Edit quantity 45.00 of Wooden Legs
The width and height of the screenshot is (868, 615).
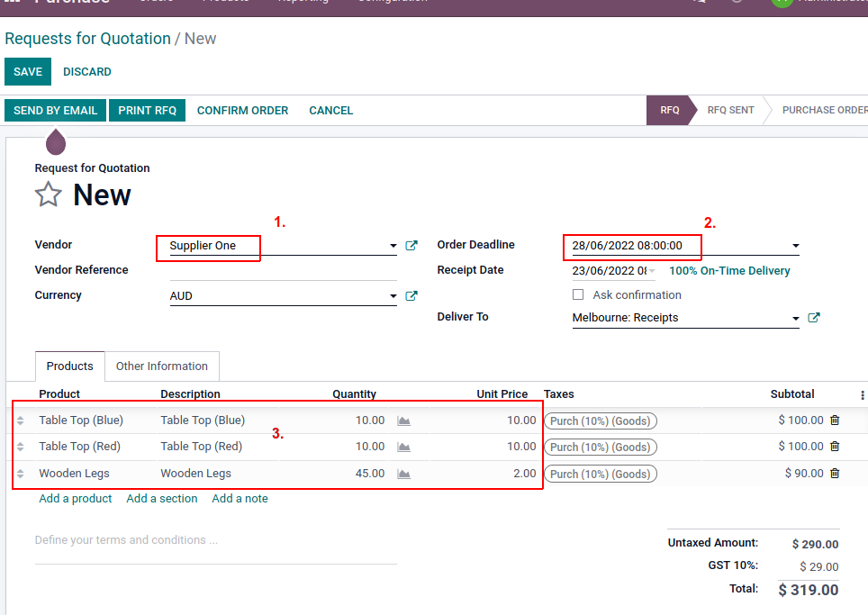pyautogui.click(x=370, y=474)
